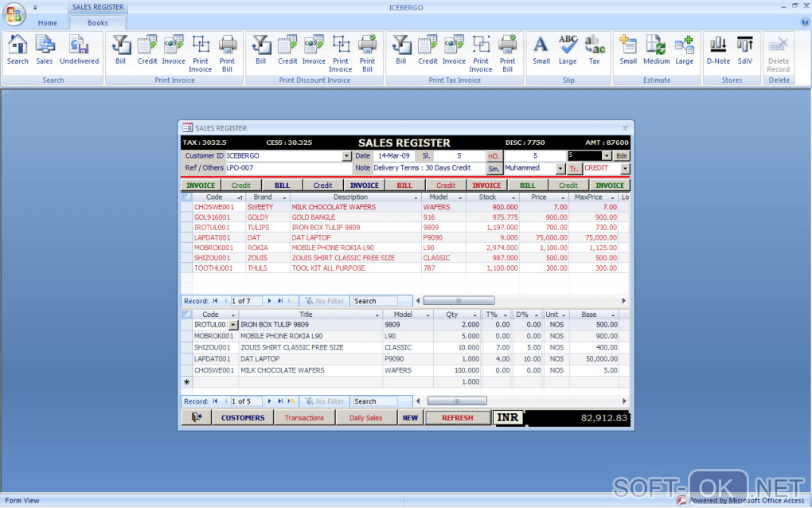Click the REFRESH button
Image resolution: width=812 pixels, height=508 pixels.
[457, 417]
